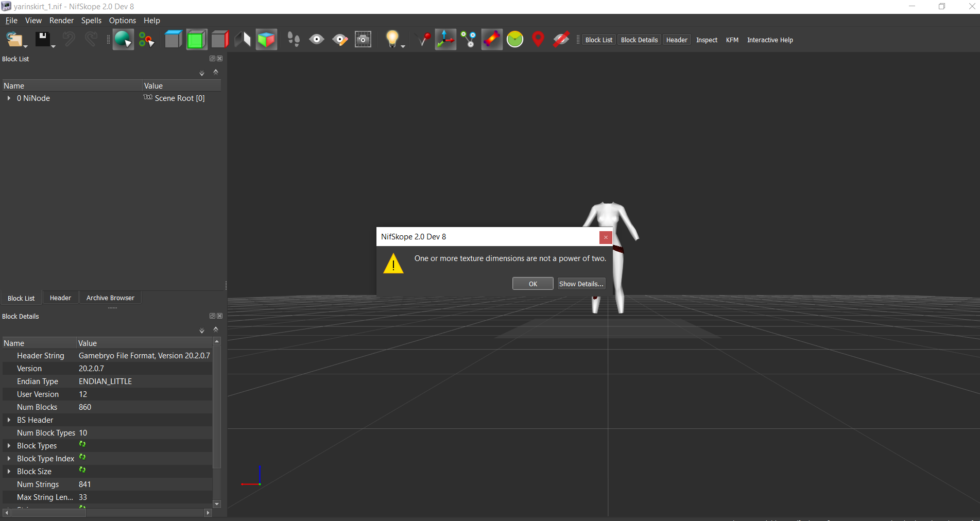Screen dimensions: 980x521
Task: Open the Render menu
Action: [62, 20]
